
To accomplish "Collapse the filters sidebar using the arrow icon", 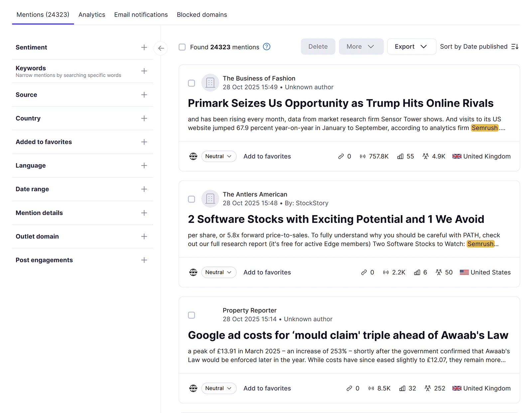I will click(161, 48).
